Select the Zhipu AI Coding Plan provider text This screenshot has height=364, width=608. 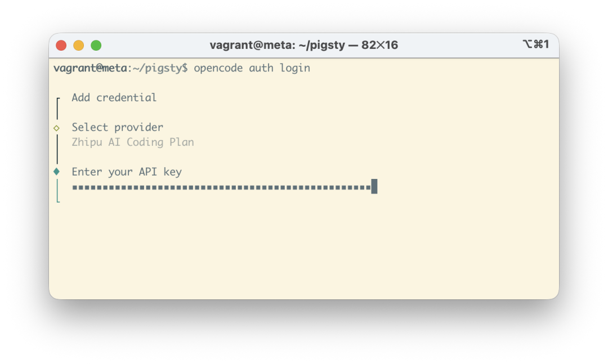[133, 142]
